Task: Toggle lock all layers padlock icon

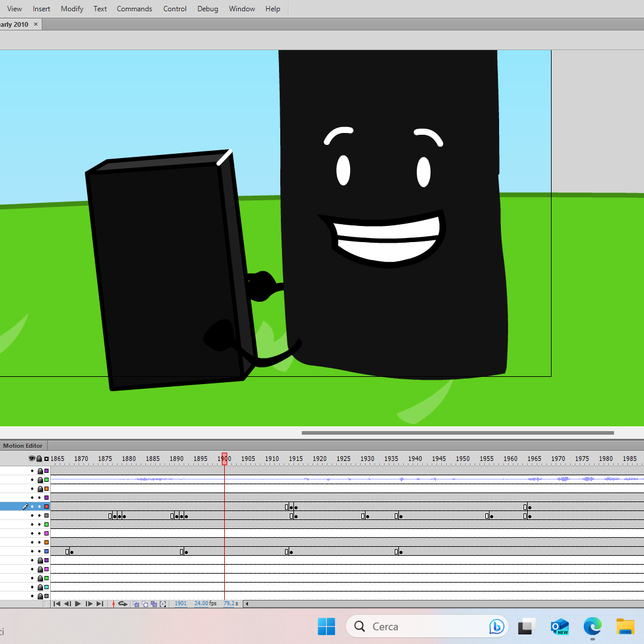Action: click(x=39, y=459)
